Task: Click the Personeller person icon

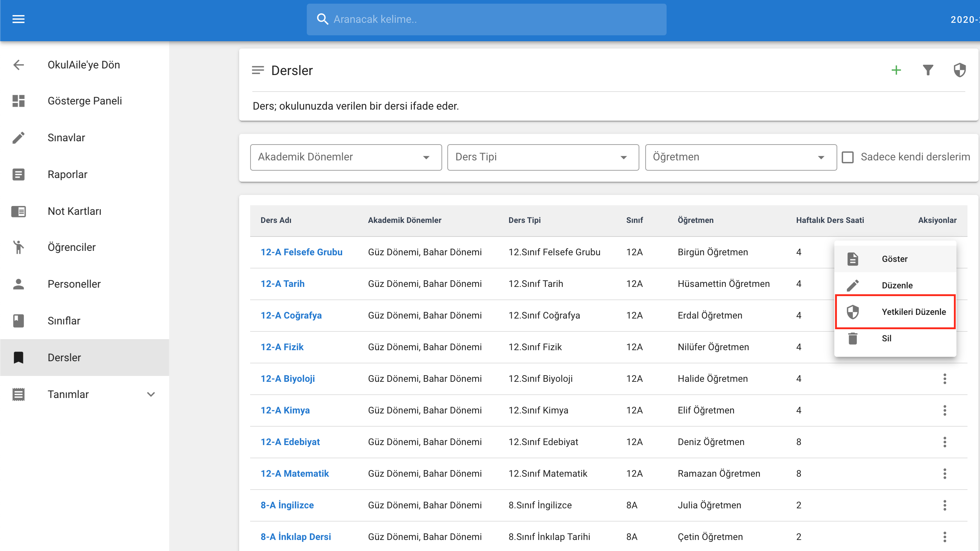Action: pyautogui.click(x=18, y=284)
